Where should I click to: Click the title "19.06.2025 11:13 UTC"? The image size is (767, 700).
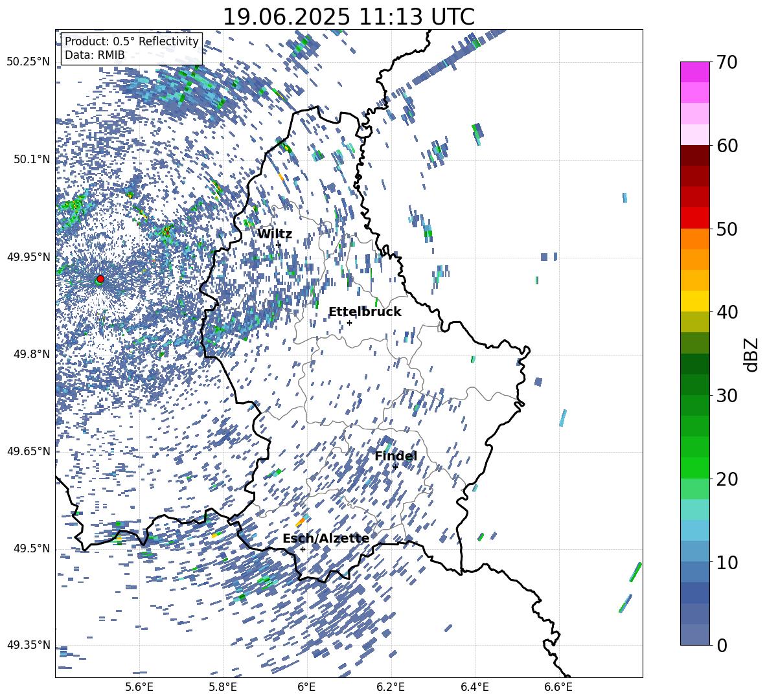coord(349,17)
